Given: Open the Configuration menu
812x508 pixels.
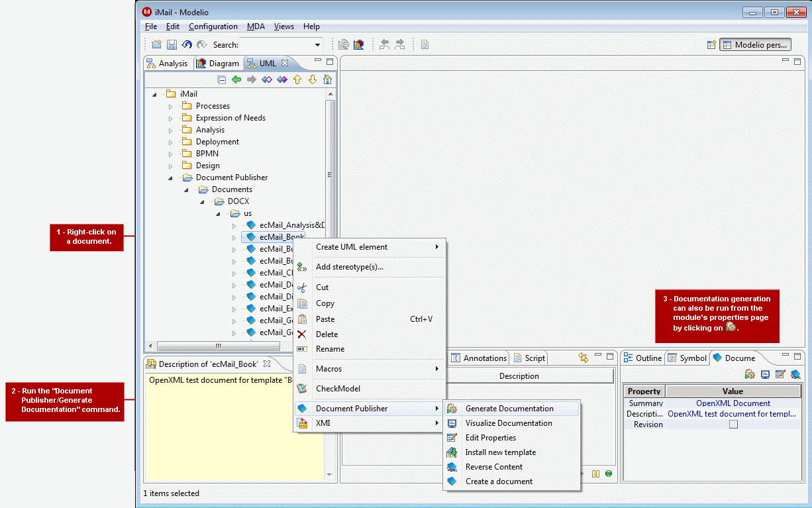Looking at the screenshot, I should (213, 26).
